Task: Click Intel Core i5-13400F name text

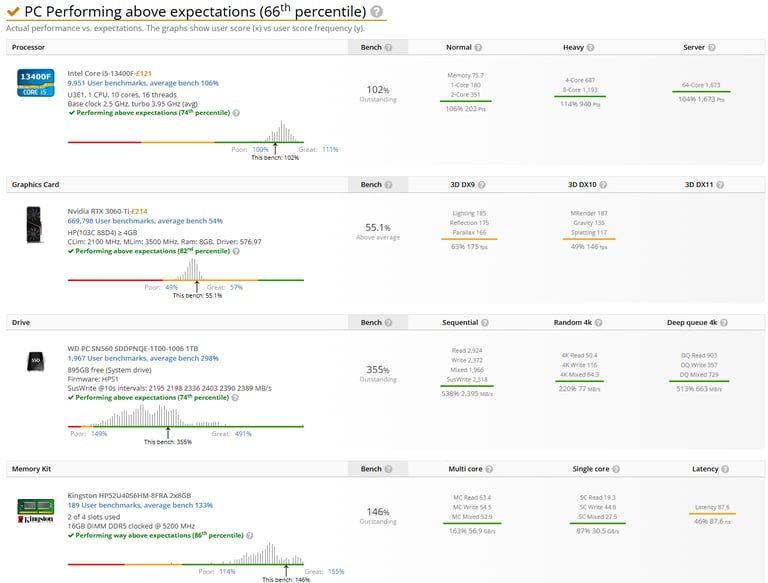Action: point(100,73)
